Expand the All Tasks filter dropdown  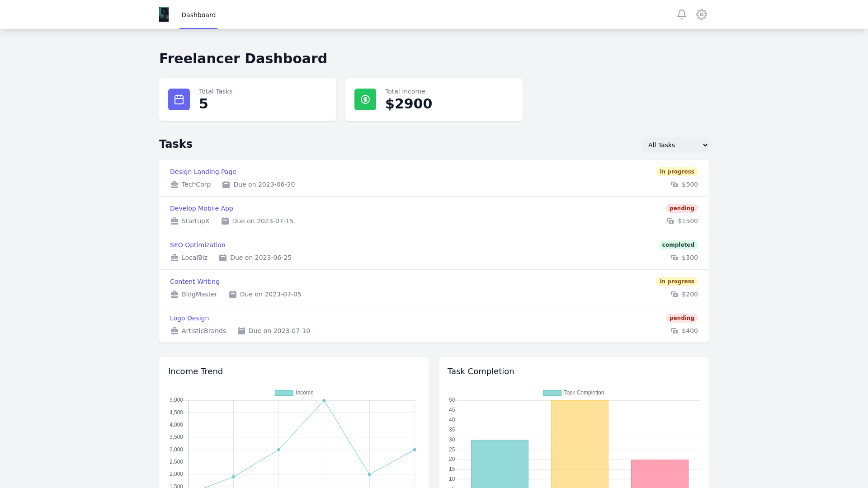(675, 145)
